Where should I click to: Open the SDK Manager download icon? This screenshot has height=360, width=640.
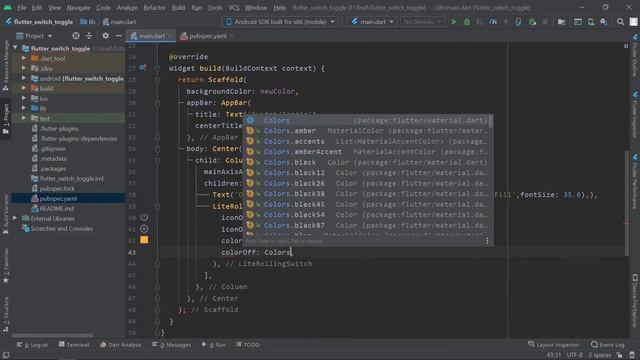pos(604,22)
